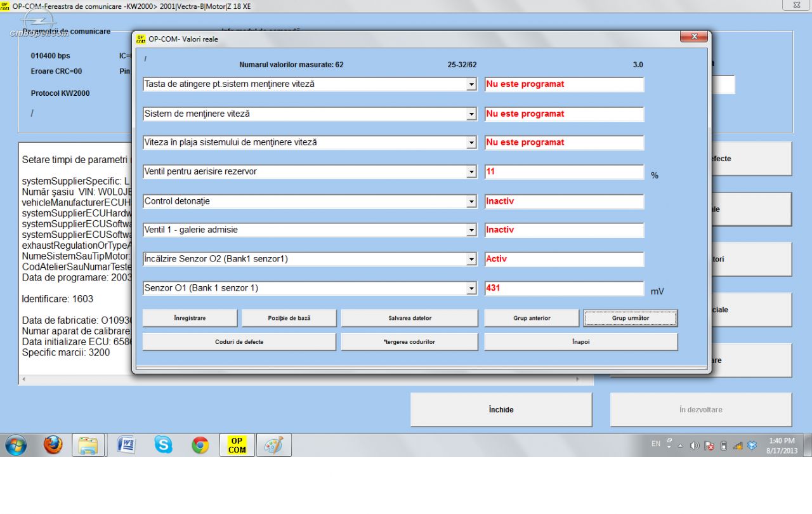Click '010400 bps' text in main window
Viewport: 812px width, 514px height.
(51, 56)
